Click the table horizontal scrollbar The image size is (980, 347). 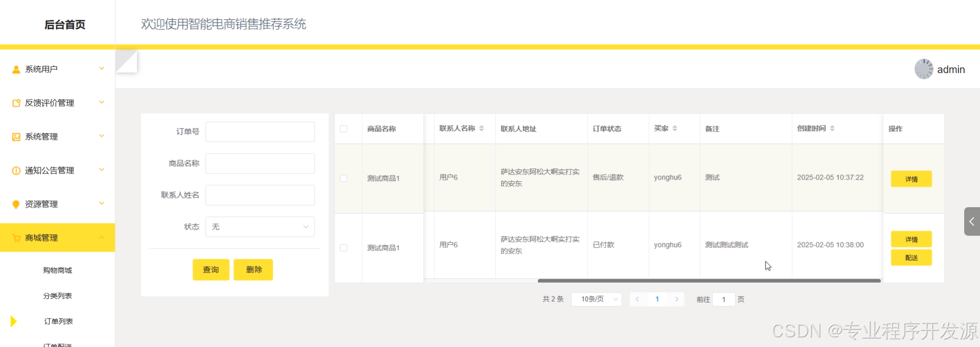coord(709,281)
